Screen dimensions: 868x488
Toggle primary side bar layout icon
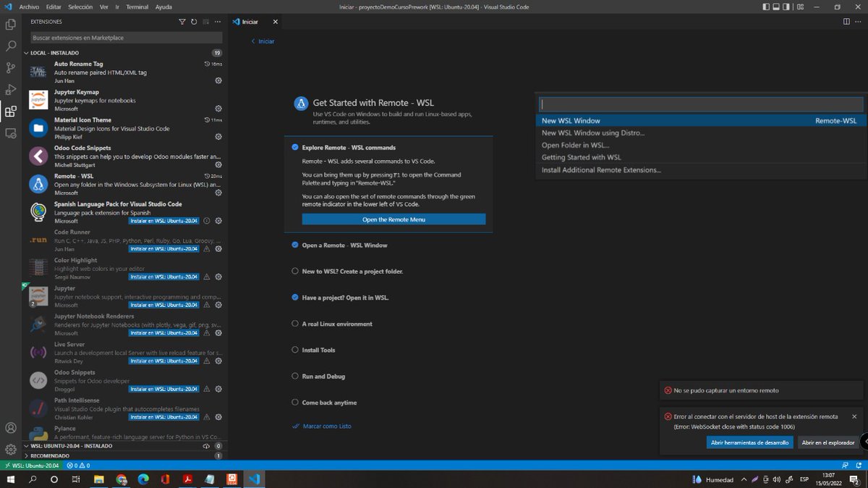pyautogui.click(x=767, y=7)
